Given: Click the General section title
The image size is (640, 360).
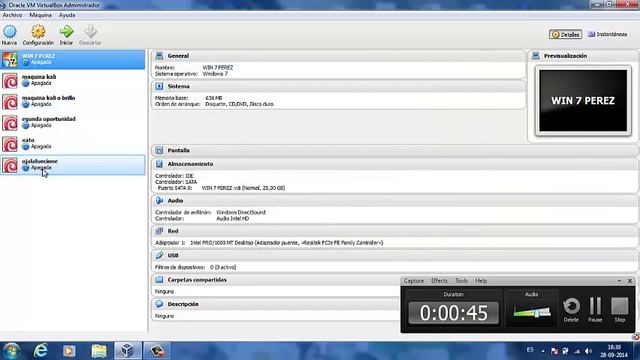Looking at the screenshot, I should (x=178, y=56).
